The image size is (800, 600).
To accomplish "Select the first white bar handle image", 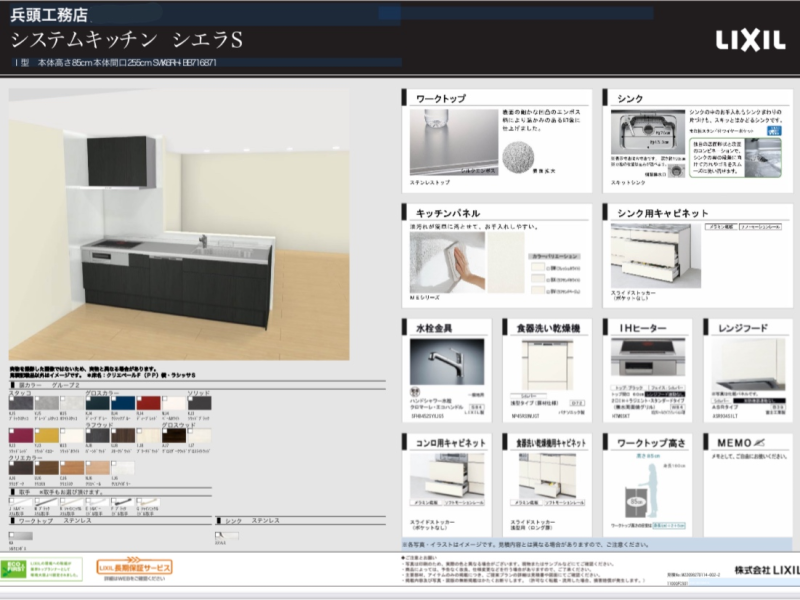I will click(x=20, y=503).
